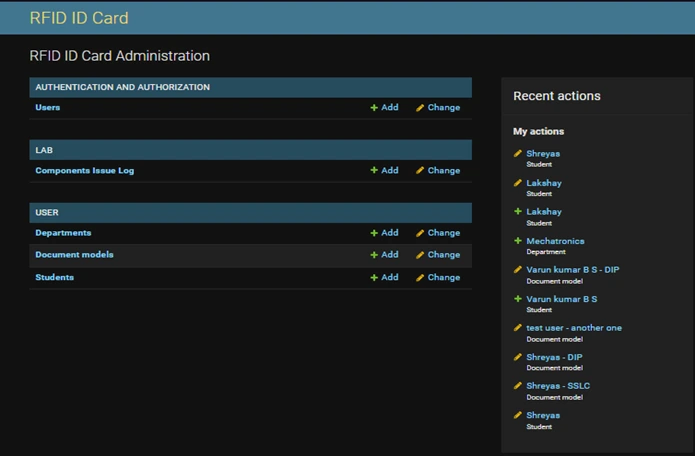Screen dimensions: 695x456
Task: Open the Components Issue Log link
Action: (x=85, y=171)
